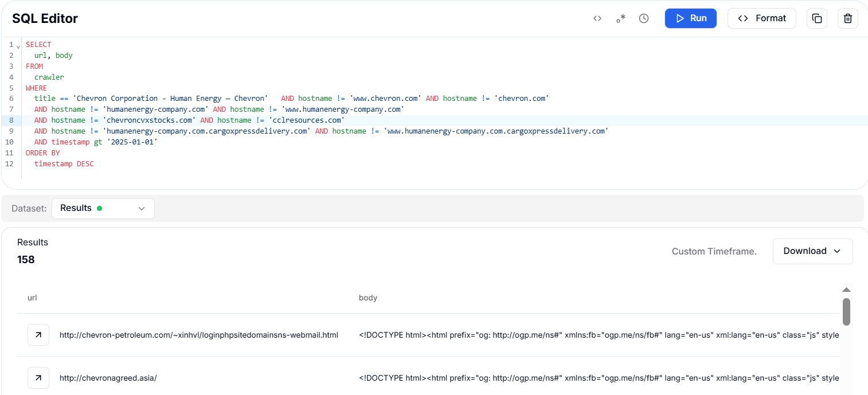
Task: Select the http://chevronagreed.asia/ URL text
Action: pyautogui.click(x=108, y=378)
